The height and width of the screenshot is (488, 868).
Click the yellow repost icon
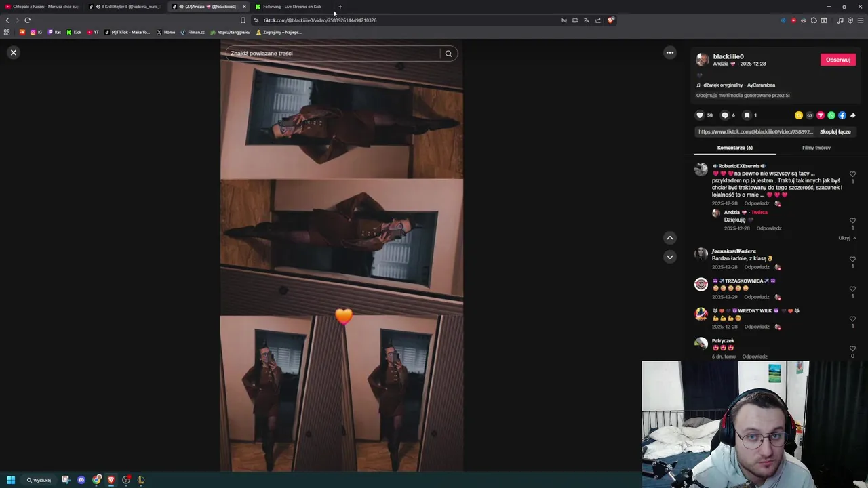pyautogui.click(x=799, y=115)
